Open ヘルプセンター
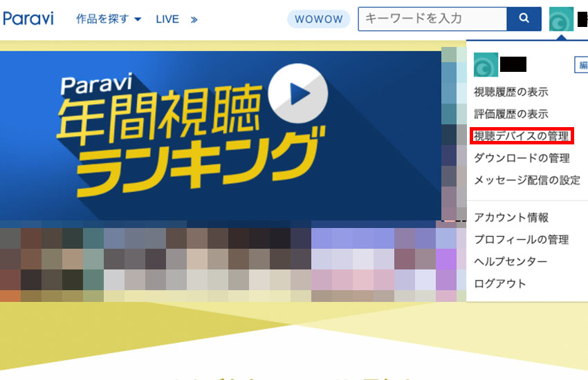588x380 pixels. (511, 261)
